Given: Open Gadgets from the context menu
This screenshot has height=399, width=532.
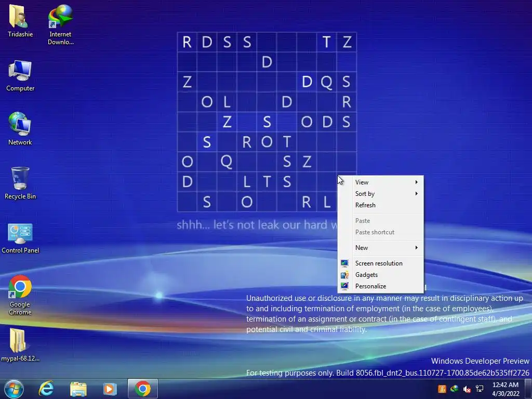Looking at the screenshot, I should coord(381,275).
